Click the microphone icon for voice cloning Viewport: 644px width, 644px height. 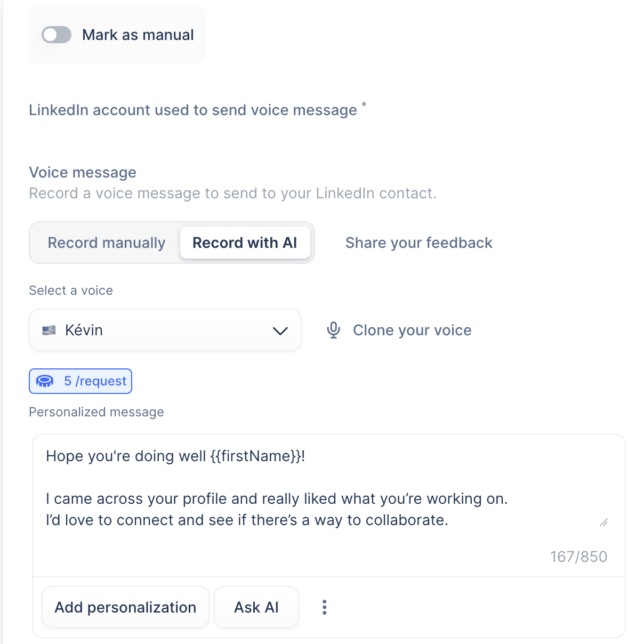pyautogui.click(x=334, y=331)
